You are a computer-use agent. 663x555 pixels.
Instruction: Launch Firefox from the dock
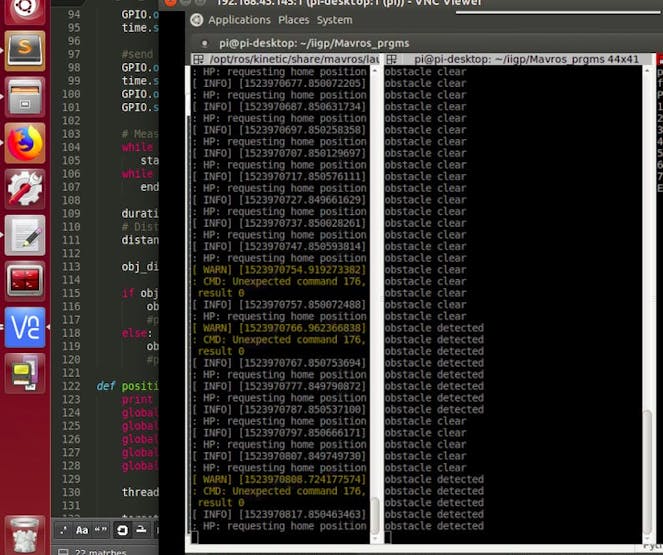25,143
